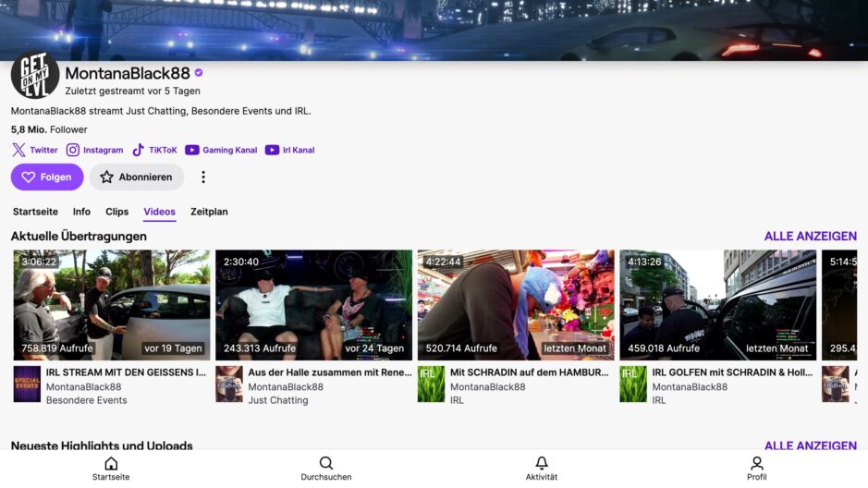
Task: Play the 4:22:44 Hamburg video thumbnail
Action: [x=516, y=305]
